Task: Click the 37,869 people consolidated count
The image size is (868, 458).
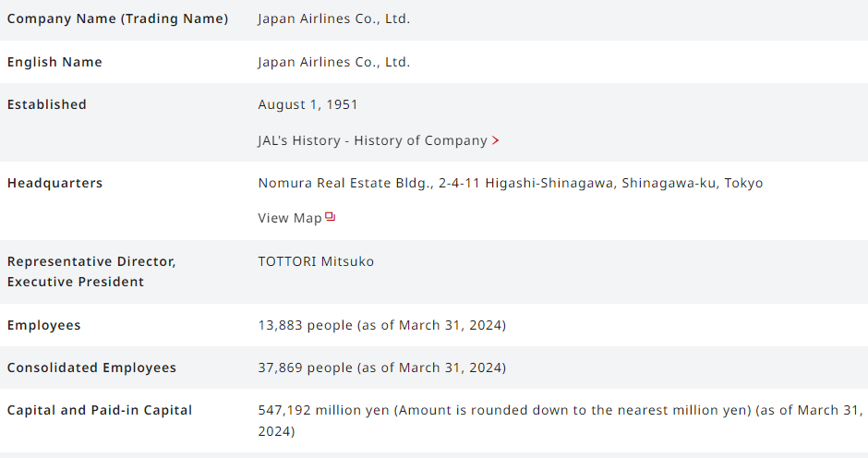Action: coord(381,368)
